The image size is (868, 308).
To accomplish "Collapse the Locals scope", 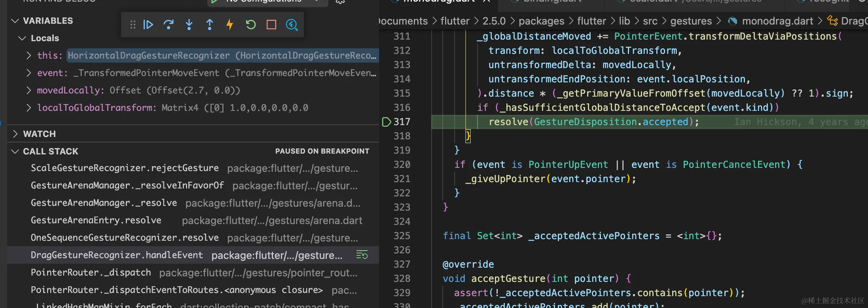I will tap(22, 38).
